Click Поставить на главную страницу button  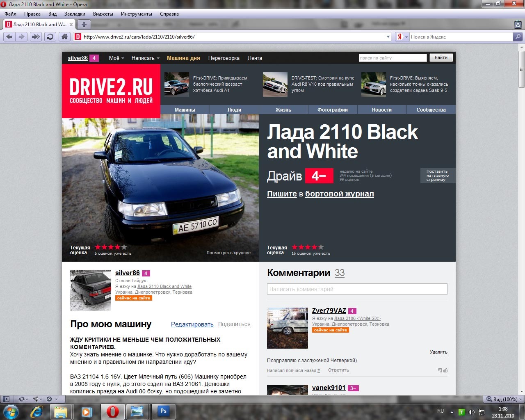pyautogui.click(x=438, y=176)
